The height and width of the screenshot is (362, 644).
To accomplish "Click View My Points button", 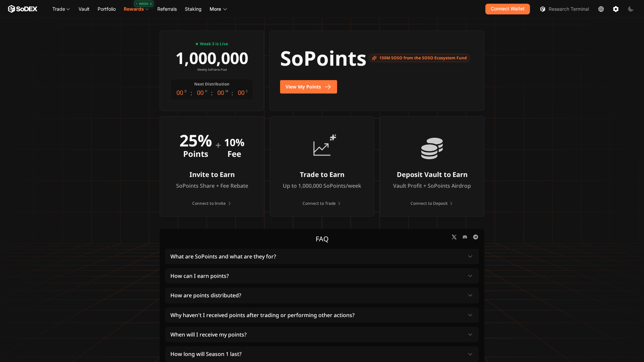I will pyautogui.click(x=308, y=87).
